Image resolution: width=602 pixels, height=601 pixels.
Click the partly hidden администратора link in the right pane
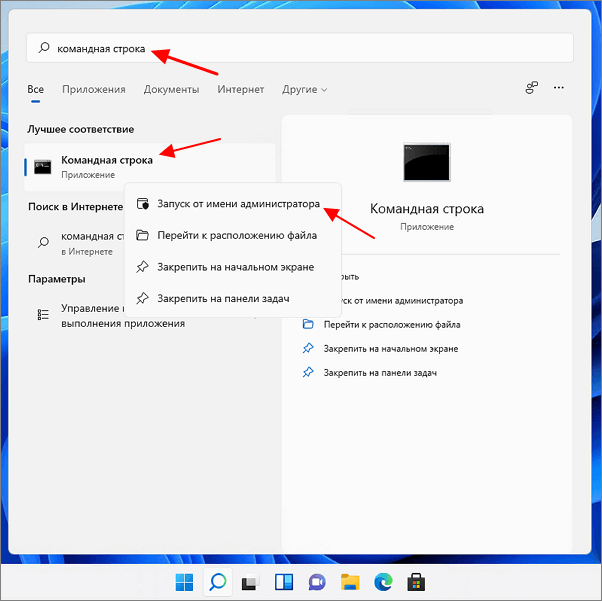pos(402,301)
